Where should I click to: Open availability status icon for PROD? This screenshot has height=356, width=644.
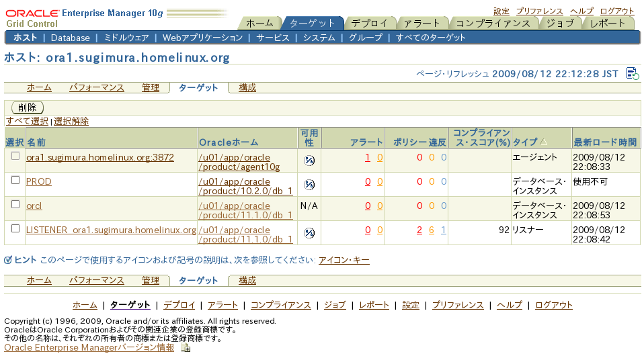[309, 185]
